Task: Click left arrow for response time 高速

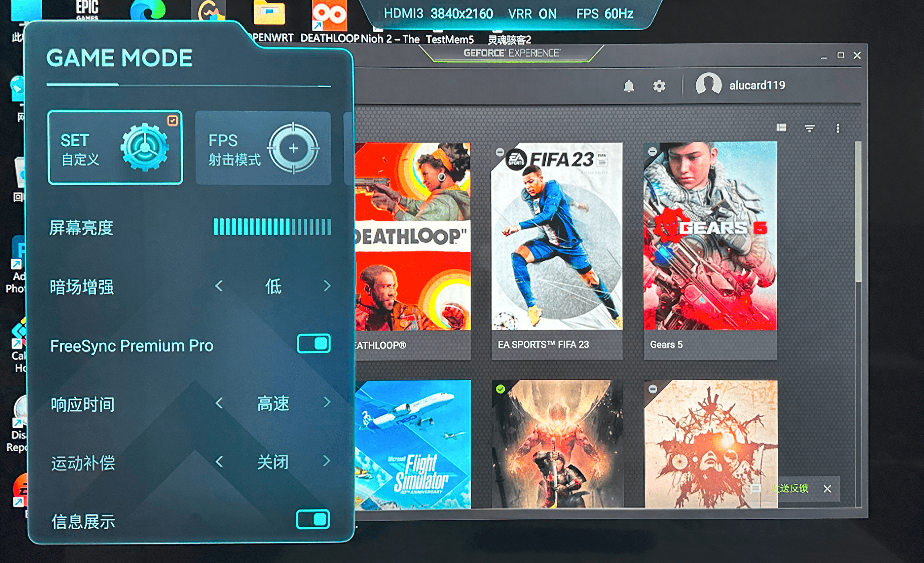Action: coord(219,403)
